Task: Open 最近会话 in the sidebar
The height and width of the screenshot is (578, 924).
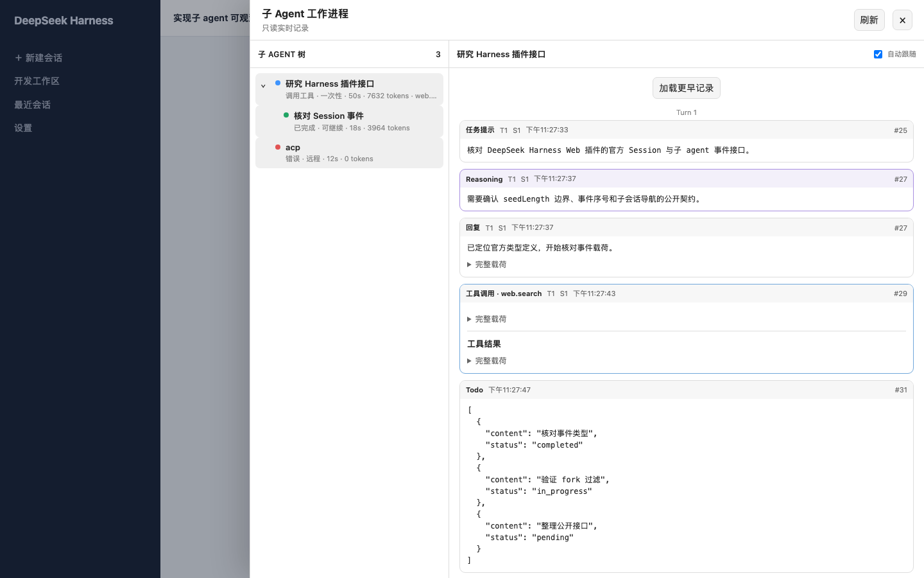Action: click(32, 105)
